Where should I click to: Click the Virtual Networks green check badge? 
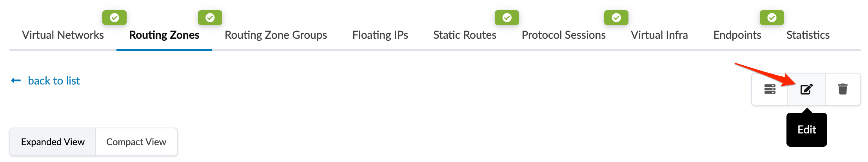point(114,18)
